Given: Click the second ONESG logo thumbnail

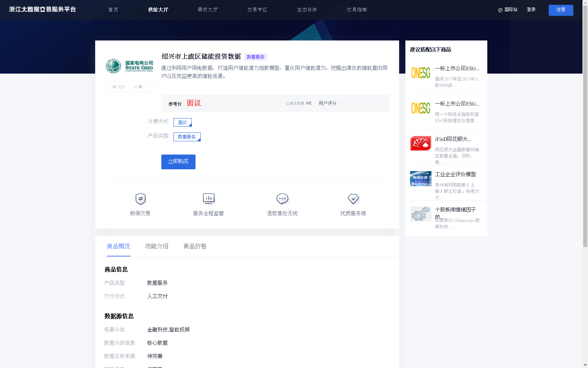Looking at the screenshot, I should [x=421, y=108].
